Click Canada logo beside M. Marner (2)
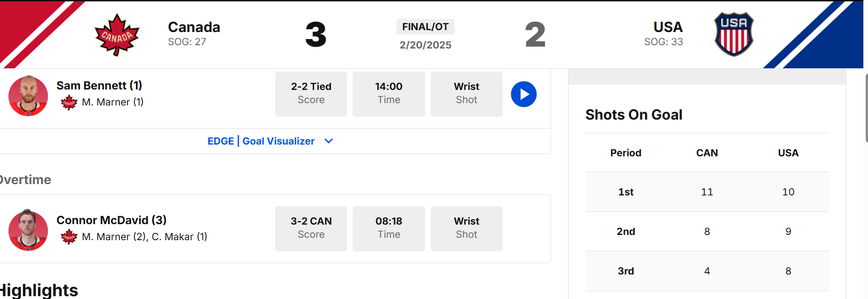 (69, 237)
